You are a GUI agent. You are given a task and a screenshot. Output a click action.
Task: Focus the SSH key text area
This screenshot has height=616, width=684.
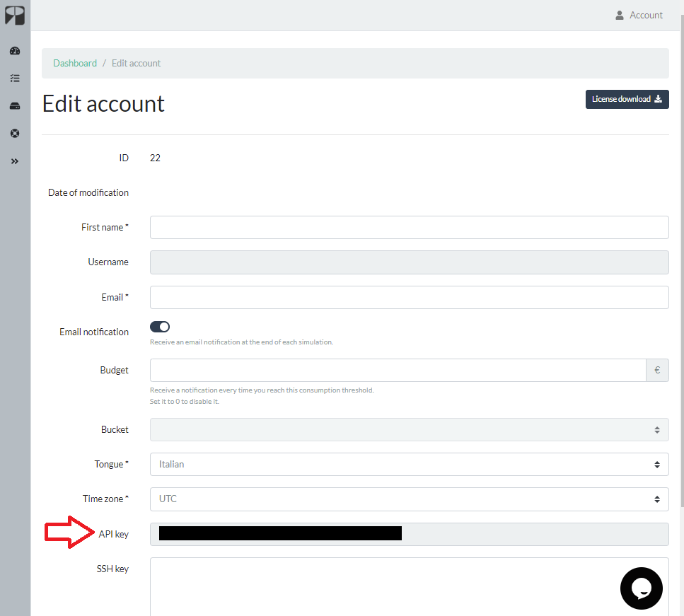[x=409, y=587]
